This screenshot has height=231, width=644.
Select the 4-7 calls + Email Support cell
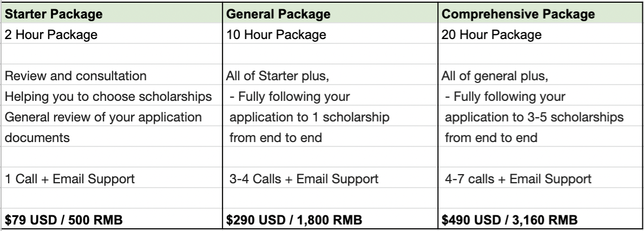pos(540,179)
